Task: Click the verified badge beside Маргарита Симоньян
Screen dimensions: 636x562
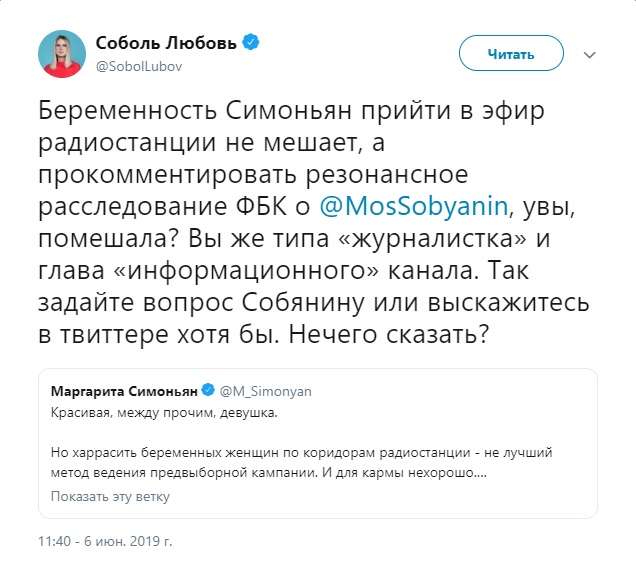Action: tap(210, 388)
